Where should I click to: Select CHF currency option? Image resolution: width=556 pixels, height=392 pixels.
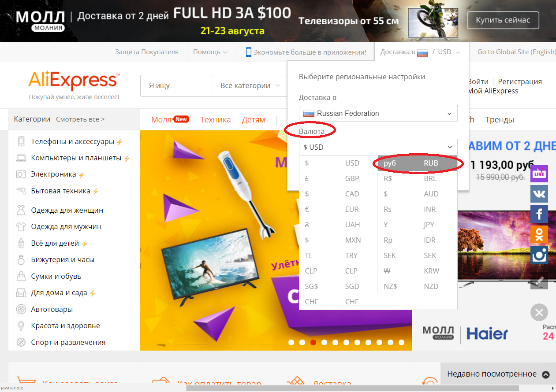pos(338,302)
